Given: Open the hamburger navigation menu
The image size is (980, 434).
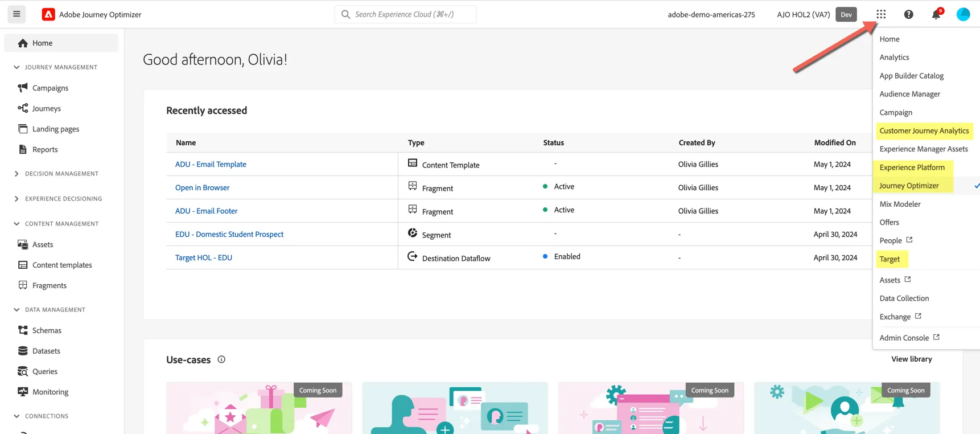Looking at the screenshot, I should click(x=17, y=14).
